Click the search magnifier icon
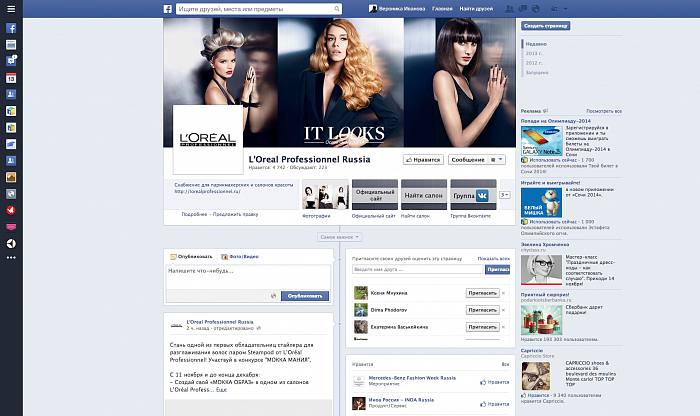This screenshot has width=700, height=416. coord(337,9)
